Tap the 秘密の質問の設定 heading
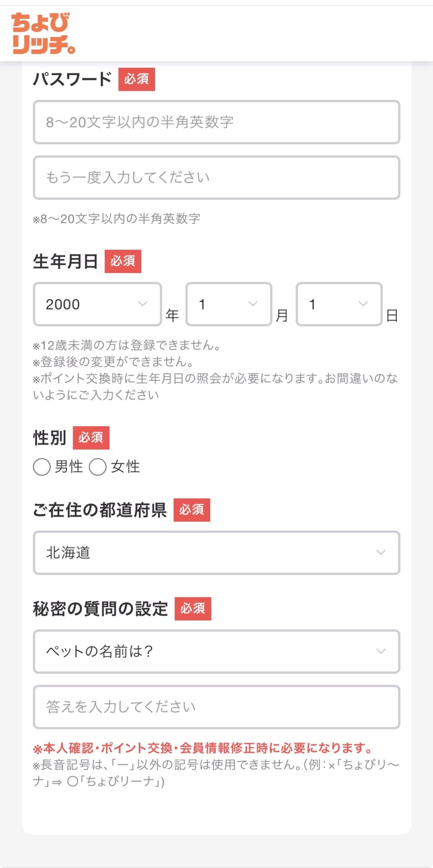This screenshot has width=433, height=868. [x=100, y=609]
